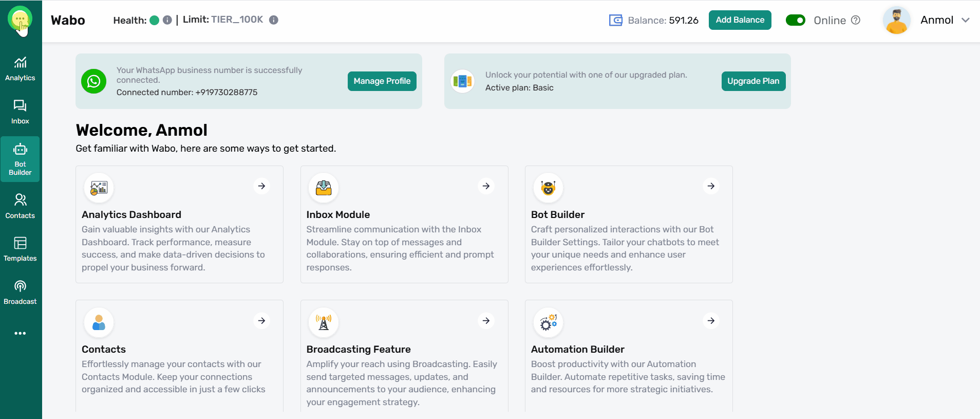Image resolution: width=980 pixels, height=419 pixels.
Task: Open Analytics Dashboard card arrow
Action: click(261, 186)
